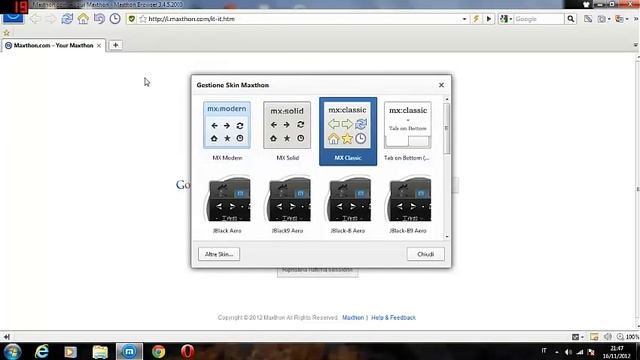
Task: Open Internet Explorer from the taskbar
Action: point(42,351)
